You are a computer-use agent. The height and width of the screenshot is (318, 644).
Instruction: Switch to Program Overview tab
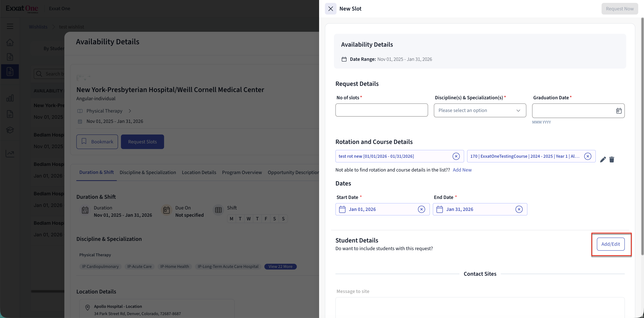[x=242, y=172]
